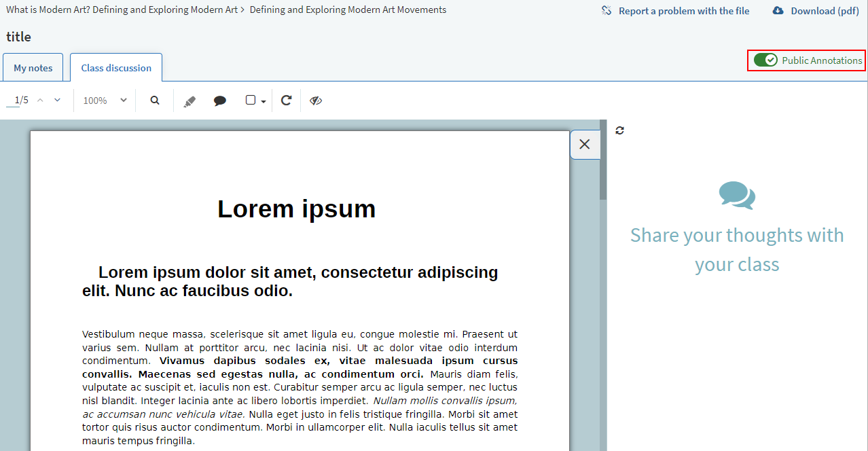
Task: Click the cloud download icon
Action: (x=778, y=11)
